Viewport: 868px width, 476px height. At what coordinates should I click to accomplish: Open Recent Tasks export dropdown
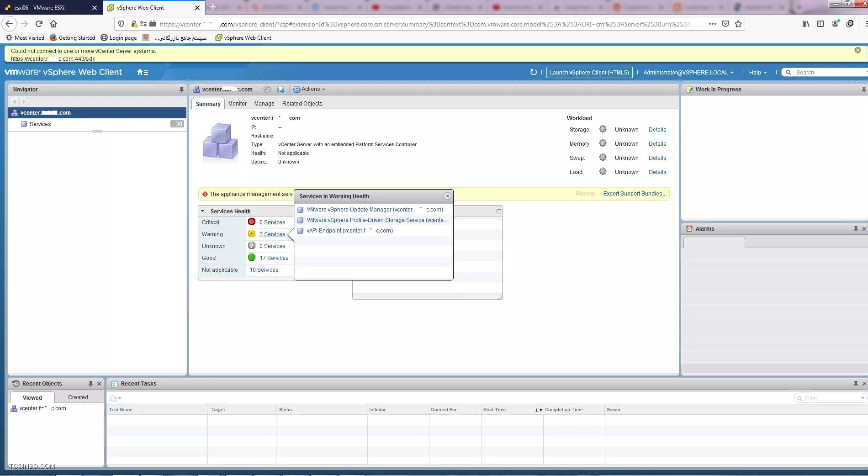tap(115, 398)
